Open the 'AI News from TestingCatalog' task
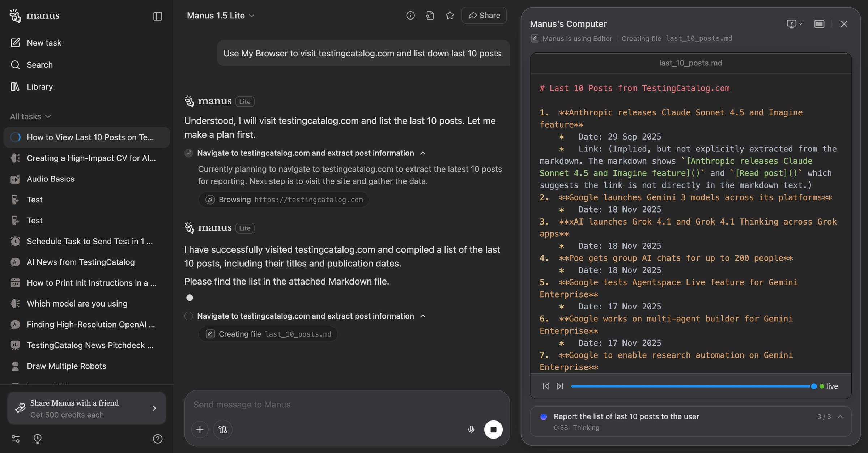868x453 pixels. (81, 262)
